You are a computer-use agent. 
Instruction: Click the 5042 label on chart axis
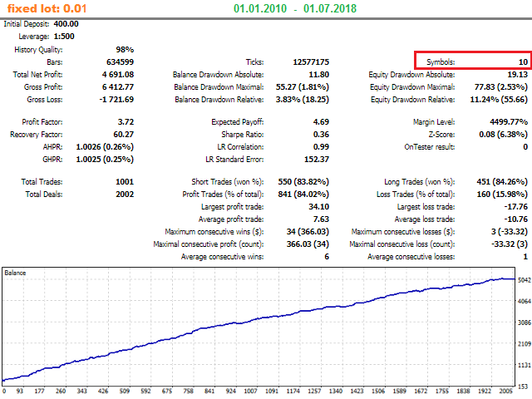pyautogui.click(x=521, y=303)
